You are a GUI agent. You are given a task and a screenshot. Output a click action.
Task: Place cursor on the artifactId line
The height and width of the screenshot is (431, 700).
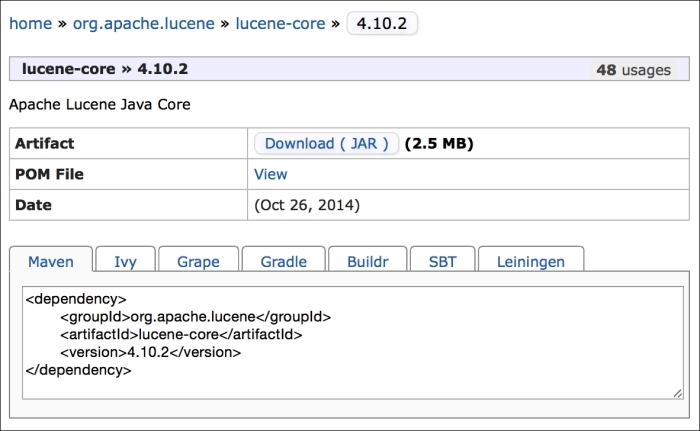pyautogui.click(x=180, y=335)
